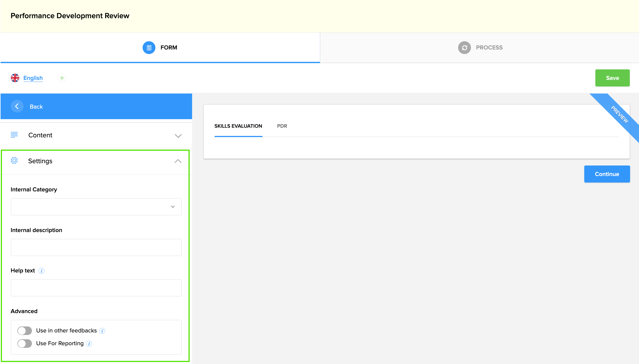Collapse the Settings section chevron
Viewport: 639px width, 364px height.
click(x=178, y=161)
